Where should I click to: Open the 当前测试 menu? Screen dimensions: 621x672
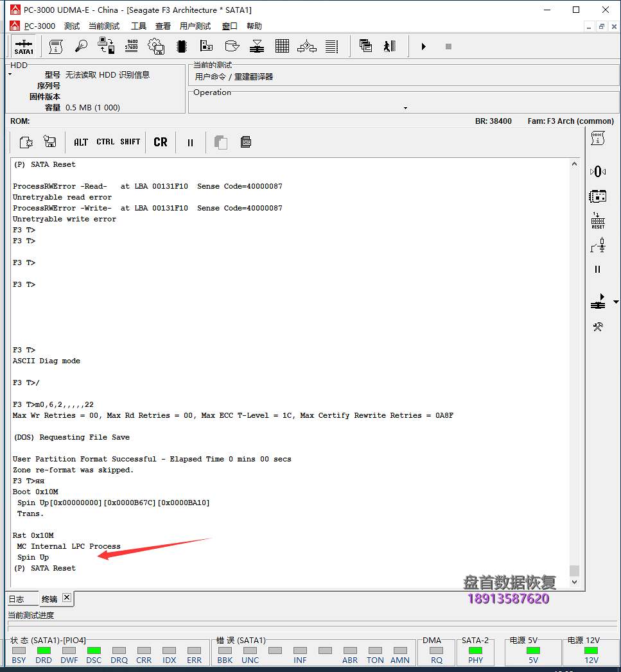tap(104, 26)
